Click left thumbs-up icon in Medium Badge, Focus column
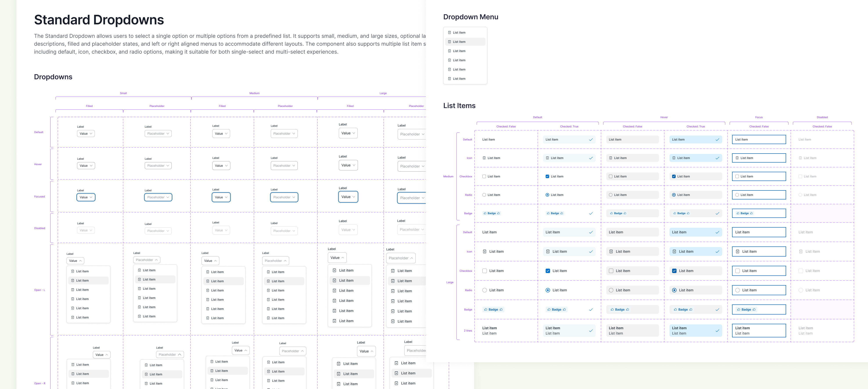868x389 pixels. click(x=738, y=213)
